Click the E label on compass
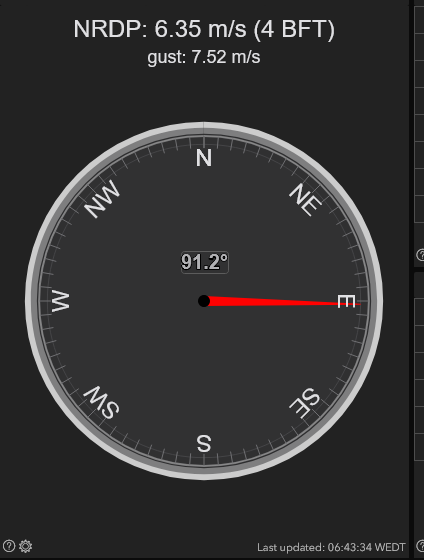Screen dimensions: 424x560 pyautogui.click(x=346, y=301)
